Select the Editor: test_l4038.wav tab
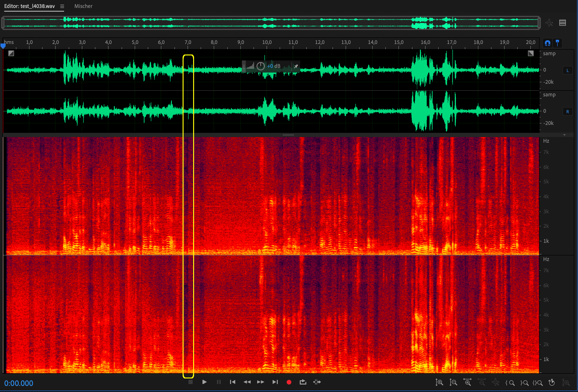Viewport: 578px width, 392px height. coord(29,6)
